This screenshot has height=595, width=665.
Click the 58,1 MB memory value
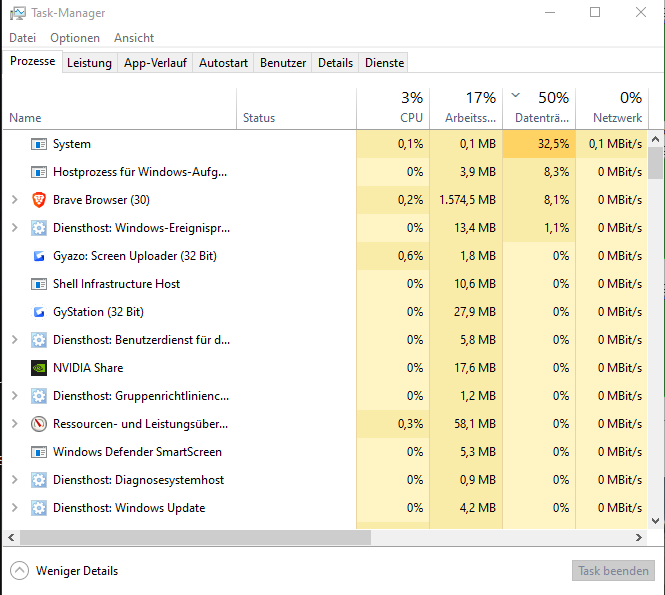pos(475,424)
